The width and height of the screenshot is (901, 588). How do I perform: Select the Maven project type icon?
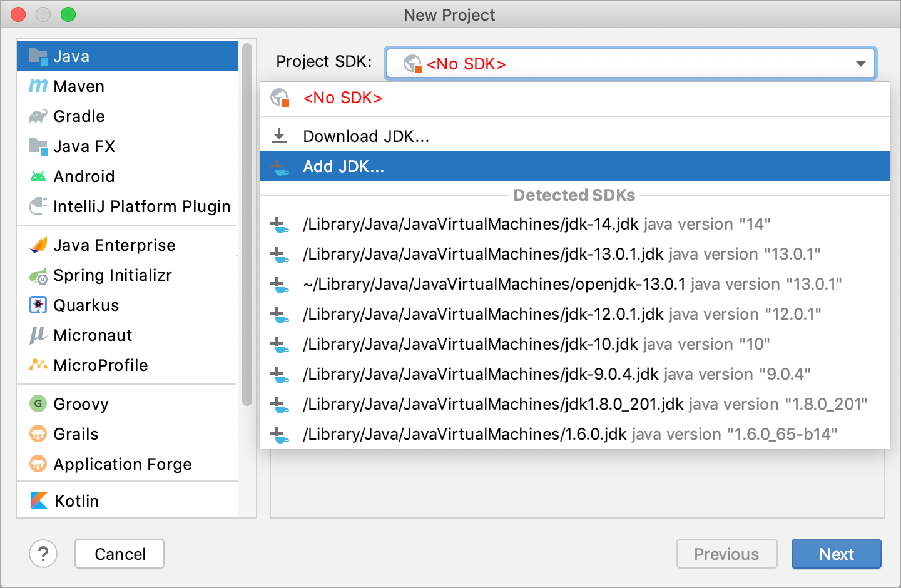[38, 86]
